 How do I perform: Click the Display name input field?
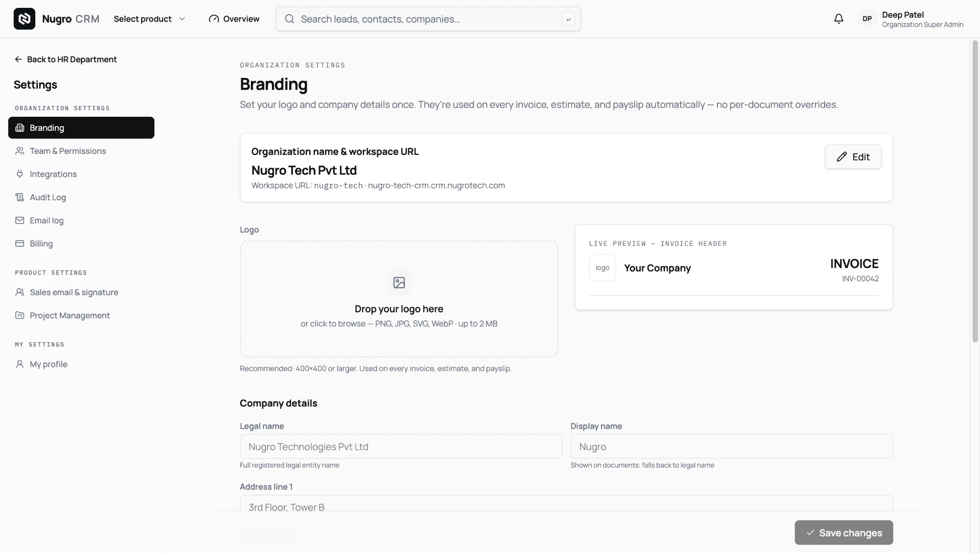pos(732,447)
